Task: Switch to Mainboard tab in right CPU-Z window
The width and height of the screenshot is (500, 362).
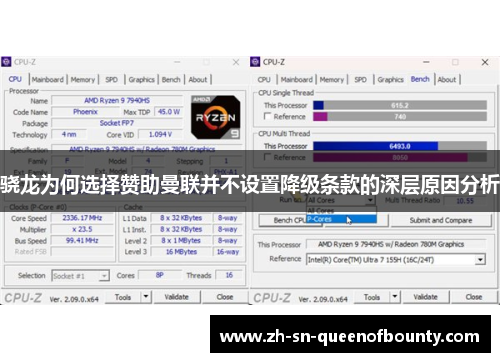Action: pos(297,80)
